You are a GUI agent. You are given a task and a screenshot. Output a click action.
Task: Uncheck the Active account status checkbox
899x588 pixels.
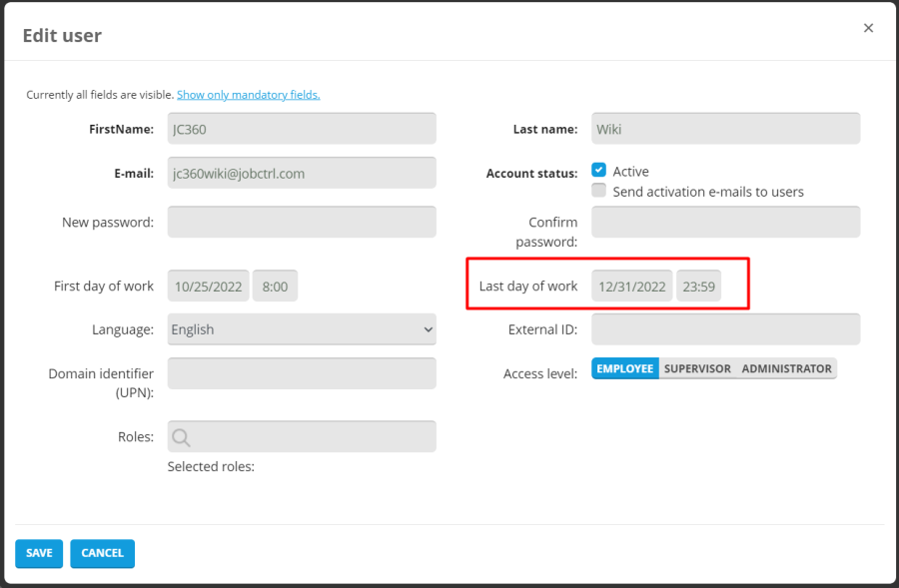(599, 171)
